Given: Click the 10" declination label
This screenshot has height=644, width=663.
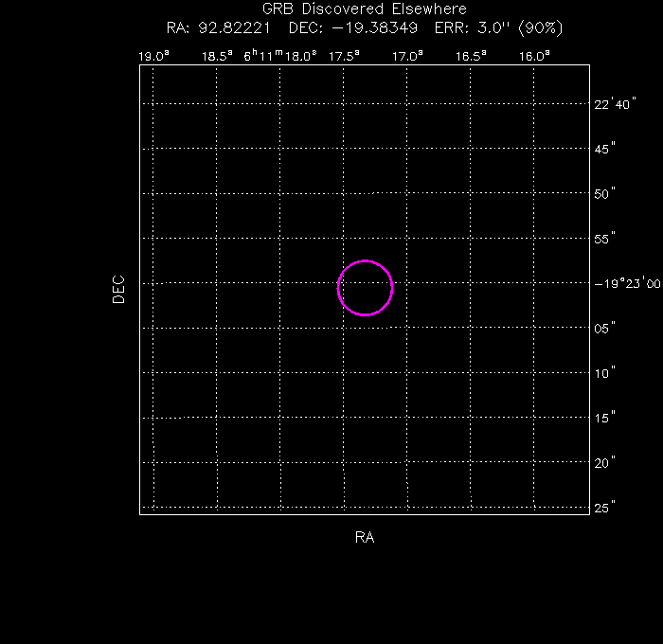Looking at the screenshot, I should coord(604,373).
